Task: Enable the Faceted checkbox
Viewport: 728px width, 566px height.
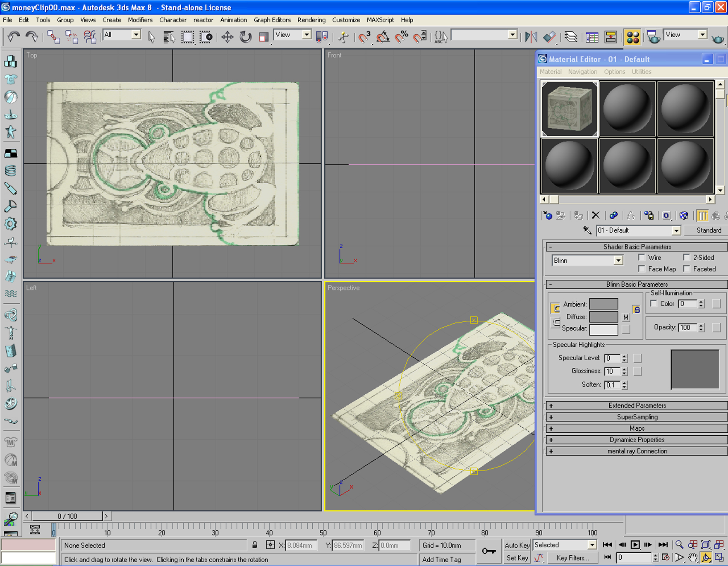Action: (x=687, y=269)
